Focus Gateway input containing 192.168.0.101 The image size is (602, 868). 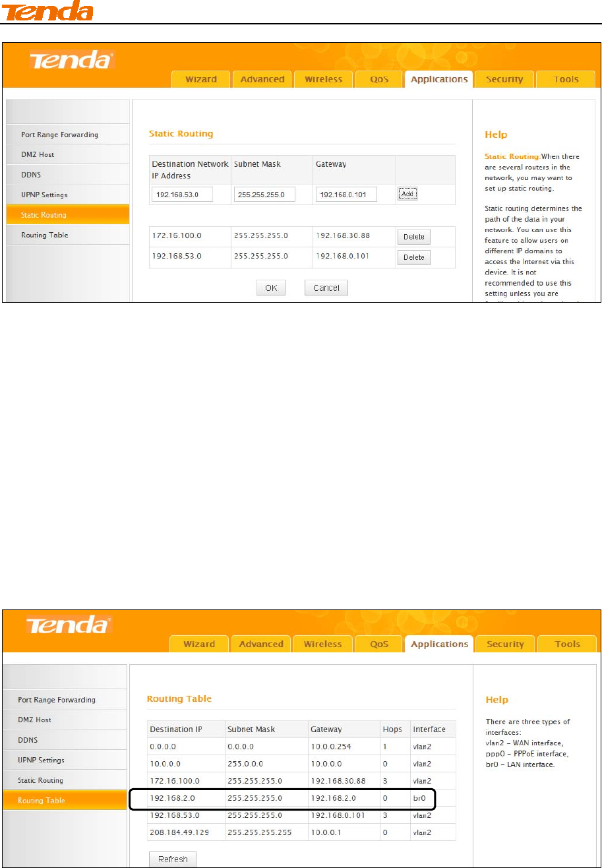346,195
